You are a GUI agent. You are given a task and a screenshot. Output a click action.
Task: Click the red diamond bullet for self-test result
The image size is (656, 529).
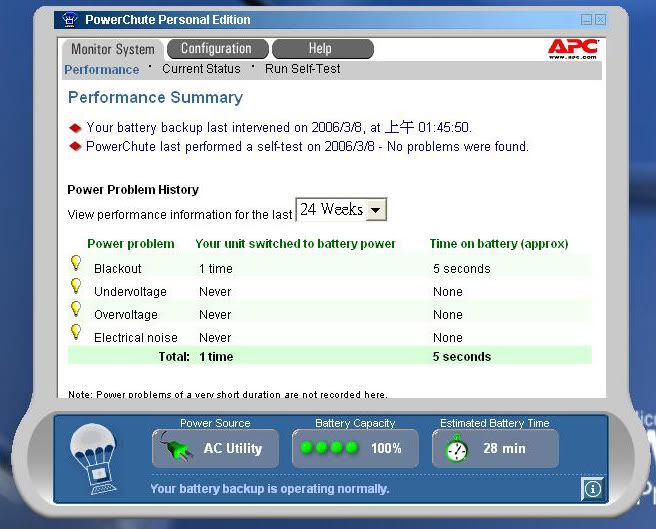pyautogui.click(x=75, y=146)
